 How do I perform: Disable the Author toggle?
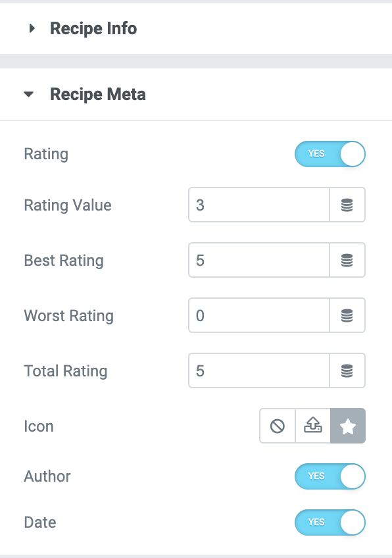330,476
